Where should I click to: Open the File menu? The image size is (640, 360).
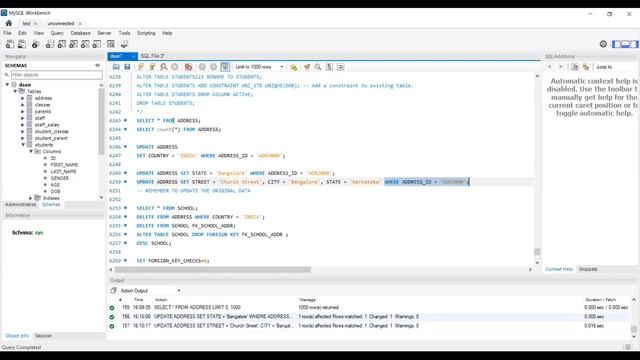7,33
